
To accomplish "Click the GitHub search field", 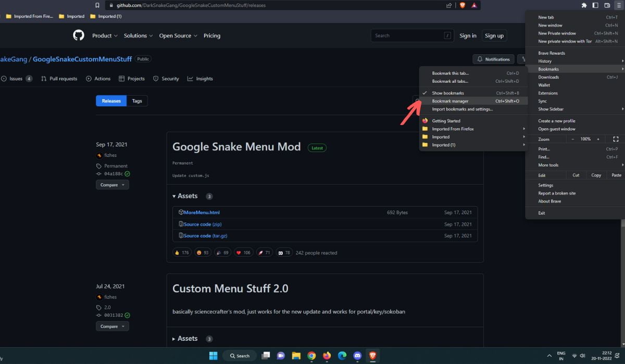I will click(x=411, y=35).
